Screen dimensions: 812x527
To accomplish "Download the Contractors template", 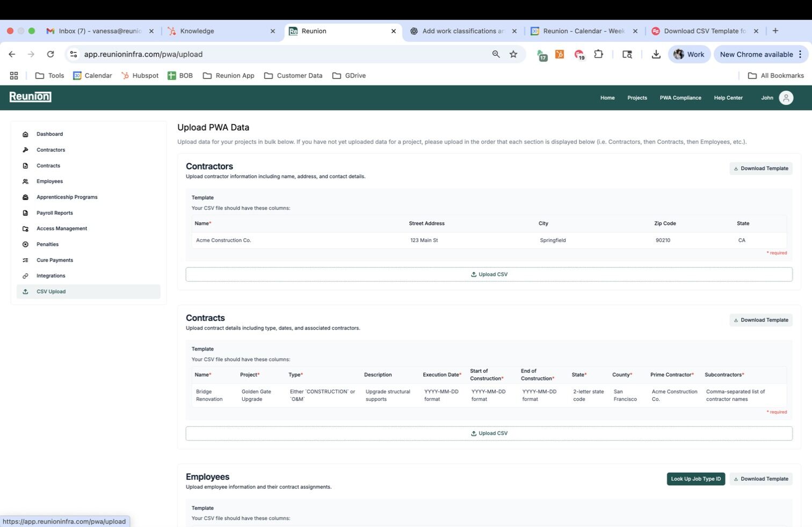I will [760, 169].
